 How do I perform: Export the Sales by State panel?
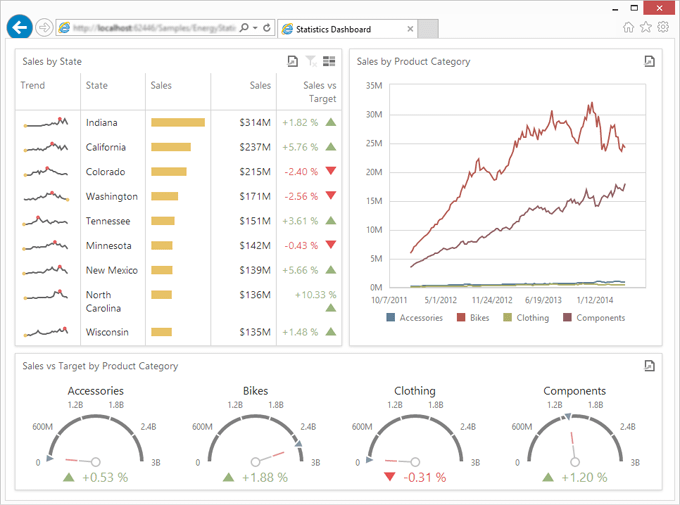(x=292, y=62)
